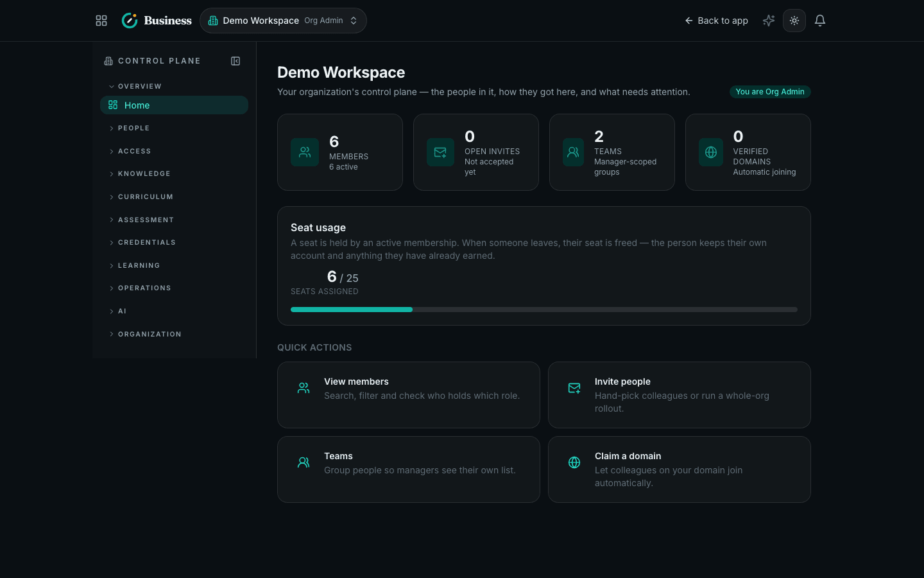Click the 2 Teams stat card
The height and width of the screenshot is (578, 924).
click(x=612, y=152)
